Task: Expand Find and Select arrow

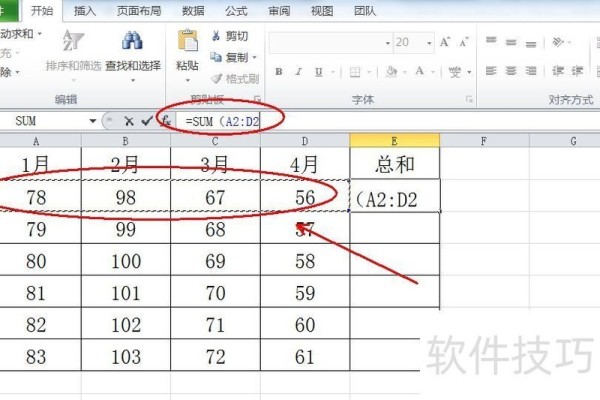Action: (x=133, y=80)
